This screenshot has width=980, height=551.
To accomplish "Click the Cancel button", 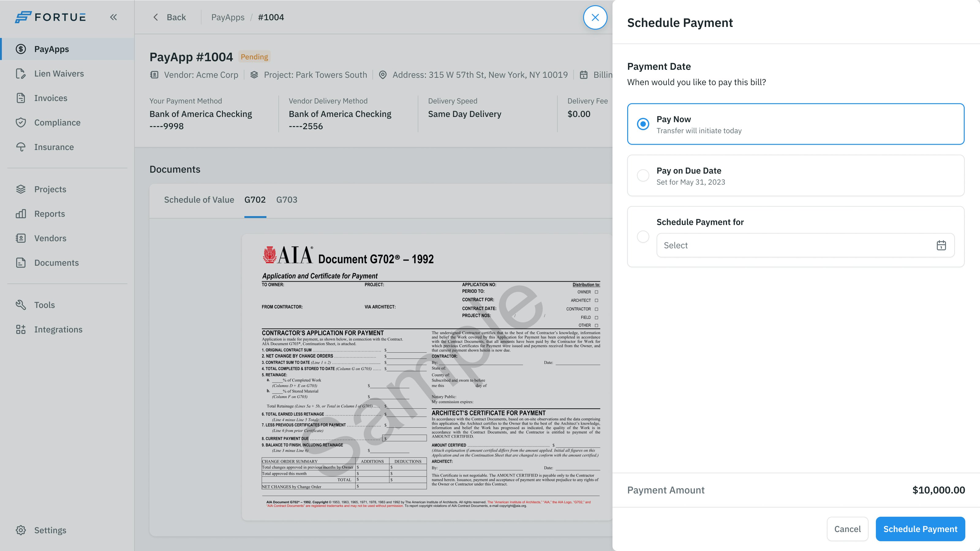I will pyautogui.click(x=847, y=529).
